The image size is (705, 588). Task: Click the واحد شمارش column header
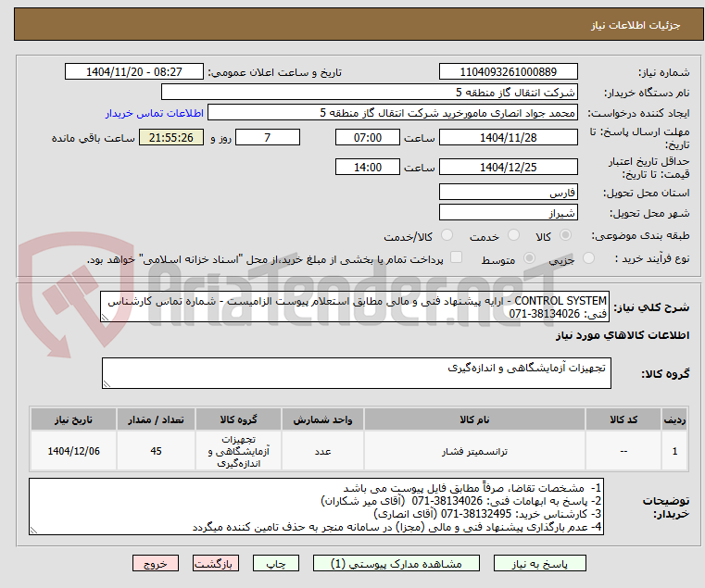pyautogui.click(x=322, y=419)
